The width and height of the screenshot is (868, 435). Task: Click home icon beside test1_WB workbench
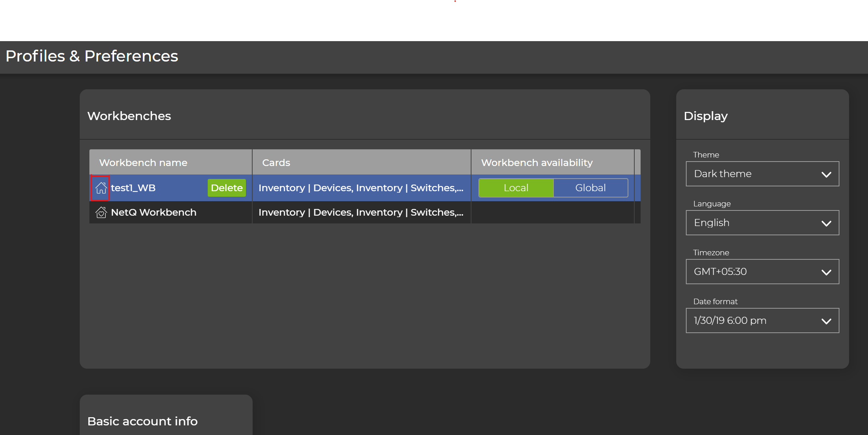point(101,188)
